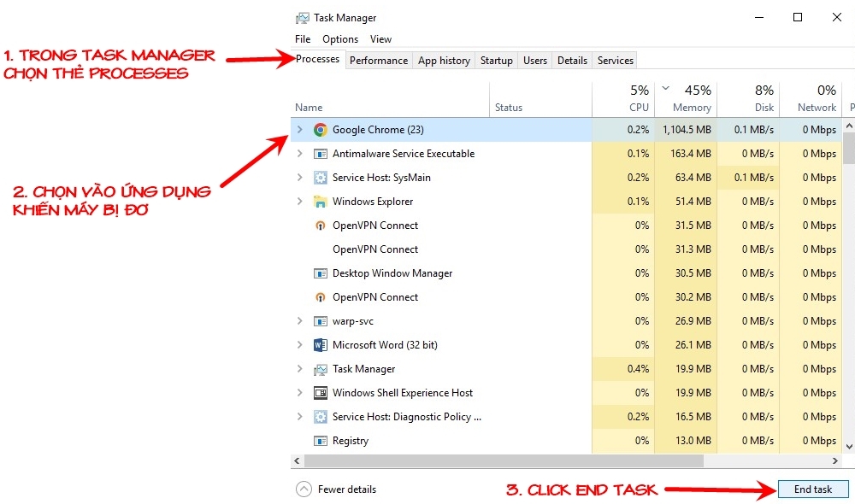This screenshot has height=504, width=855.
Task: Click the Registry process icon
Action: (x=321, y=441)
